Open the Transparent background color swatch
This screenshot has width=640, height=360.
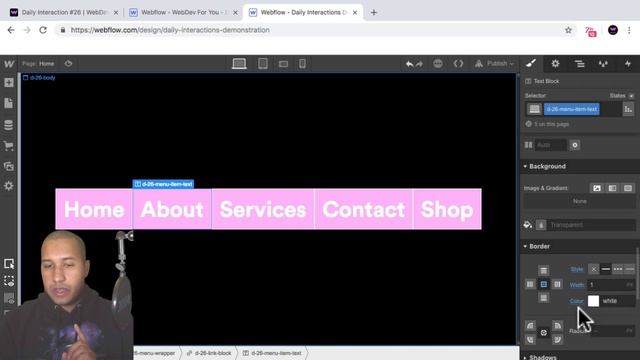tap(541, 225)
